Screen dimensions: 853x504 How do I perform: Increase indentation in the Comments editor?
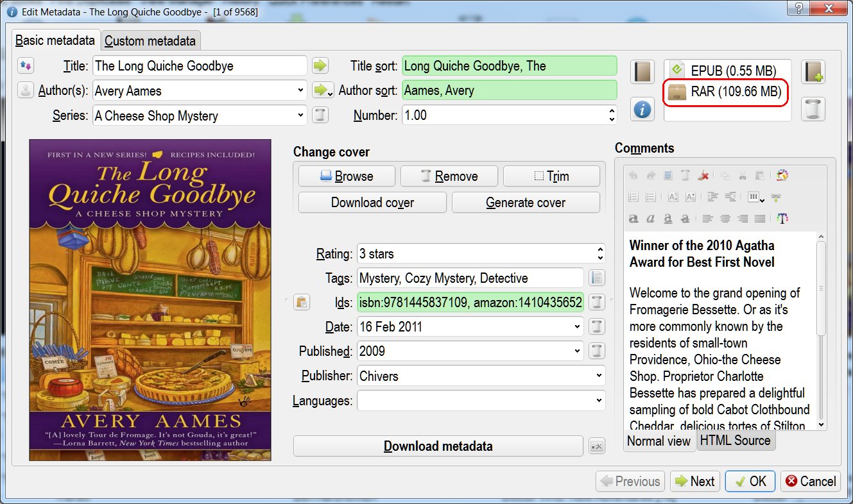click(713, 197)
